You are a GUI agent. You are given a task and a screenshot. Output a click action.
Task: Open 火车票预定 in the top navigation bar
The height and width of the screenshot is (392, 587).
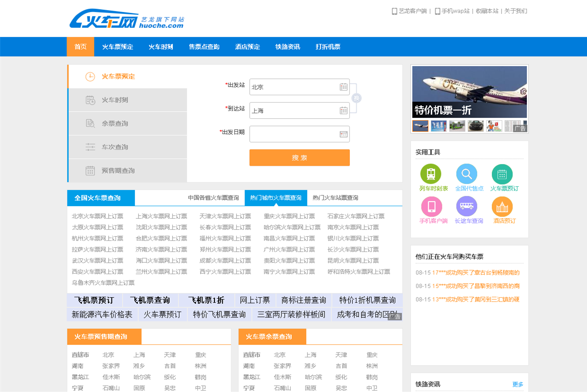[x=118, y=47]
